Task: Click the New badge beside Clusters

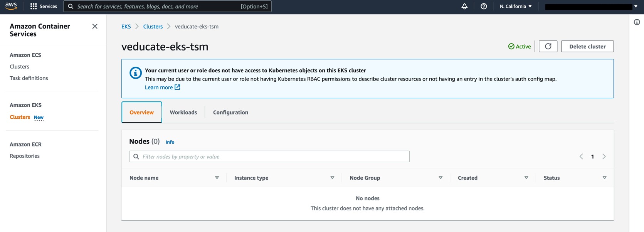Action: point(39,117)
